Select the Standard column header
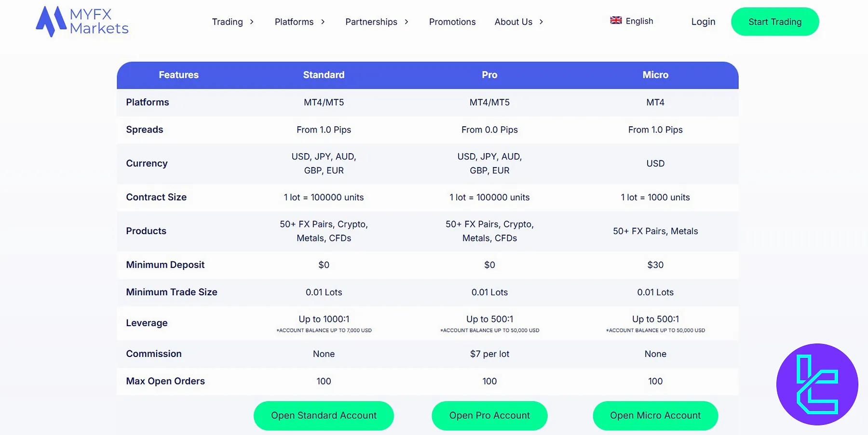This screenshot has width=868, height=435. click(324, 75)
